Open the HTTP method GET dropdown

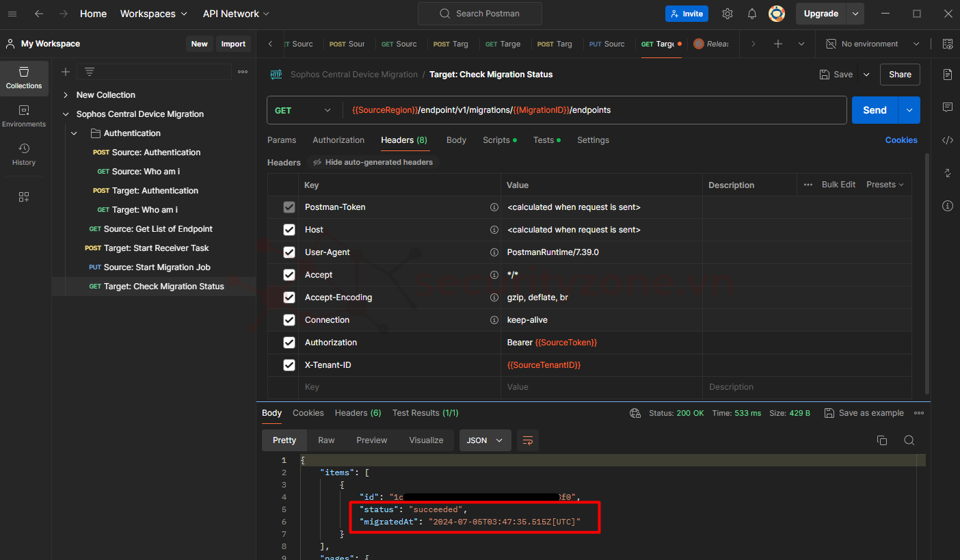(x=304, y=110)
